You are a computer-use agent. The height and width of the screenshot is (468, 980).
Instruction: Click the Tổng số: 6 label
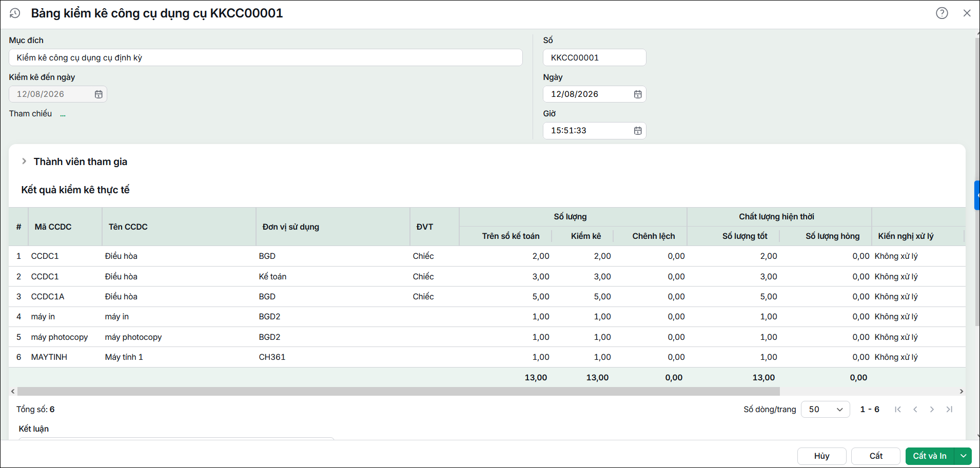pyautogui.click(x=35, y=409)
